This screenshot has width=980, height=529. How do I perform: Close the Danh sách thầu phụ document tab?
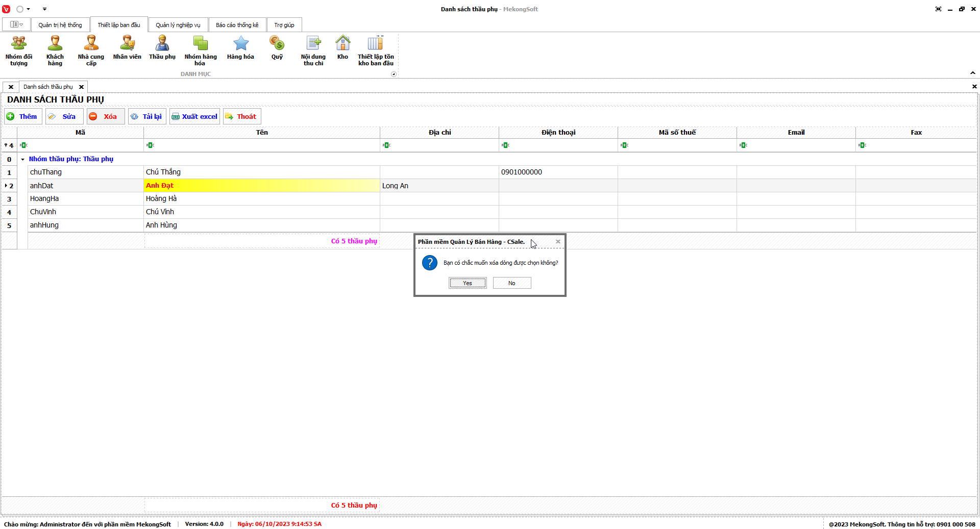[81, 87]
